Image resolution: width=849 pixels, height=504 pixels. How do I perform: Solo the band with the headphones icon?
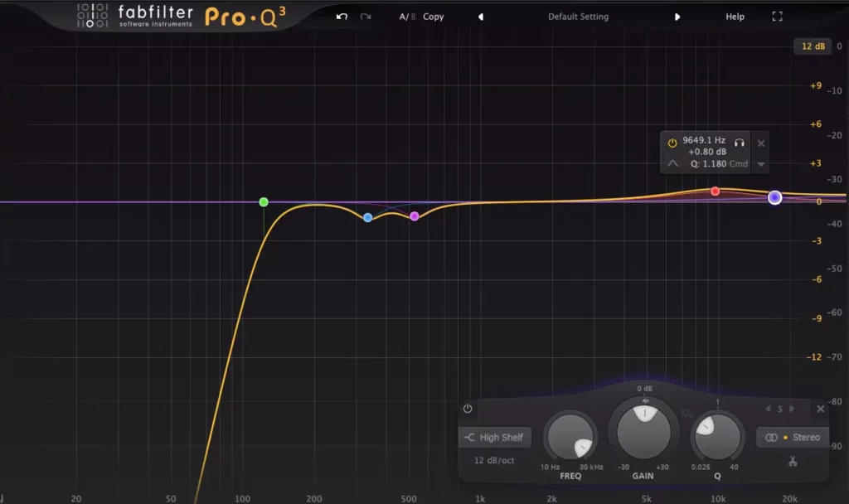pos(739,143)
